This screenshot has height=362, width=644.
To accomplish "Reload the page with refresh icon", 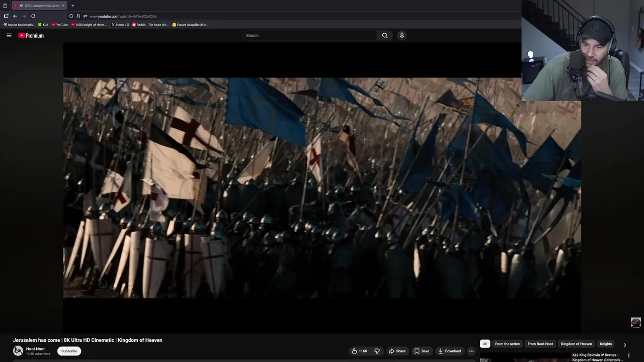I will point(33,16).
